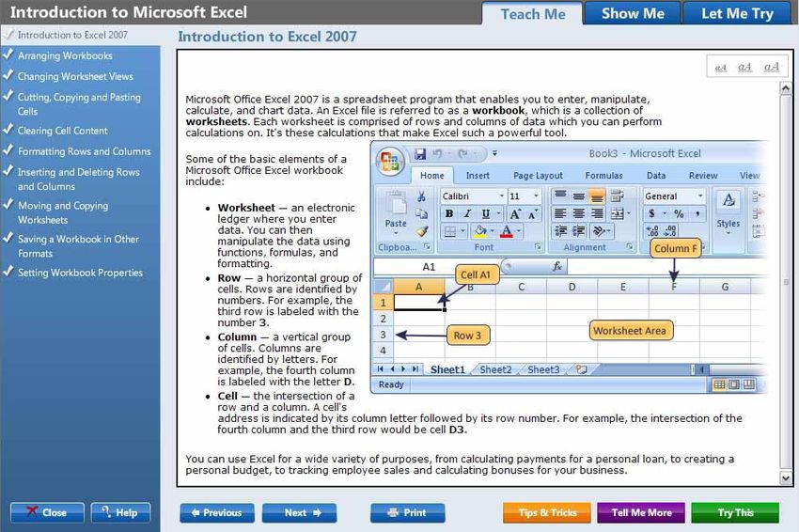Open the General number format dropdown
This screenshot has width=799, height=532.
[x=700, y=196]
